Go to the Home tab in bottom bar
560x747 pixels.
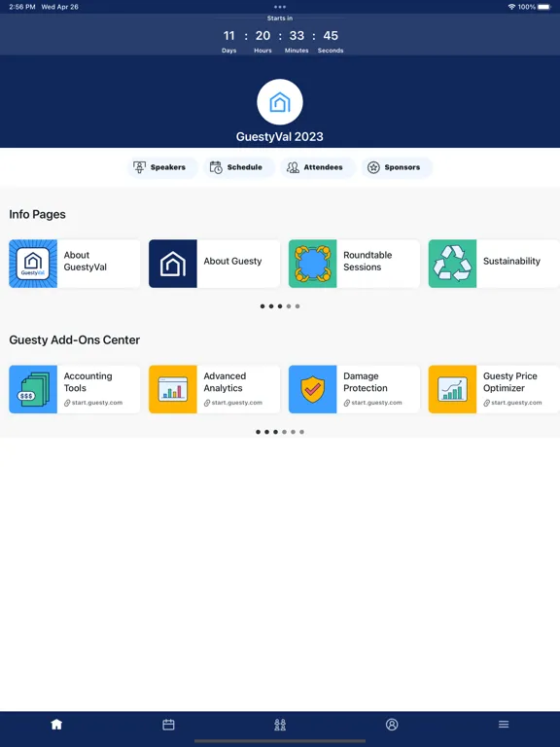56,725
